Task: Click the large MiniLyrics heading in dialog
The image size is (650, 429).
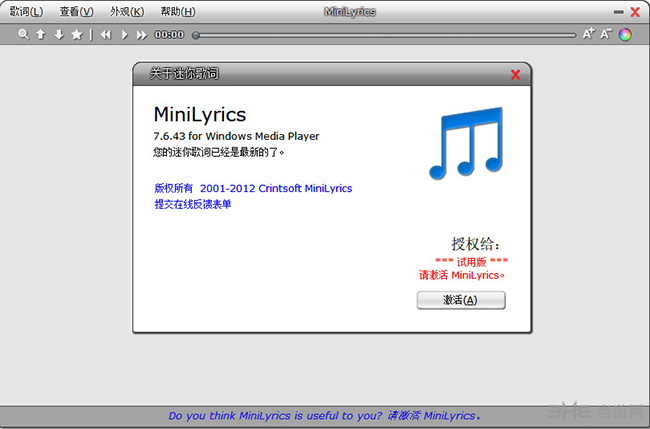Action: pos(200,115)
